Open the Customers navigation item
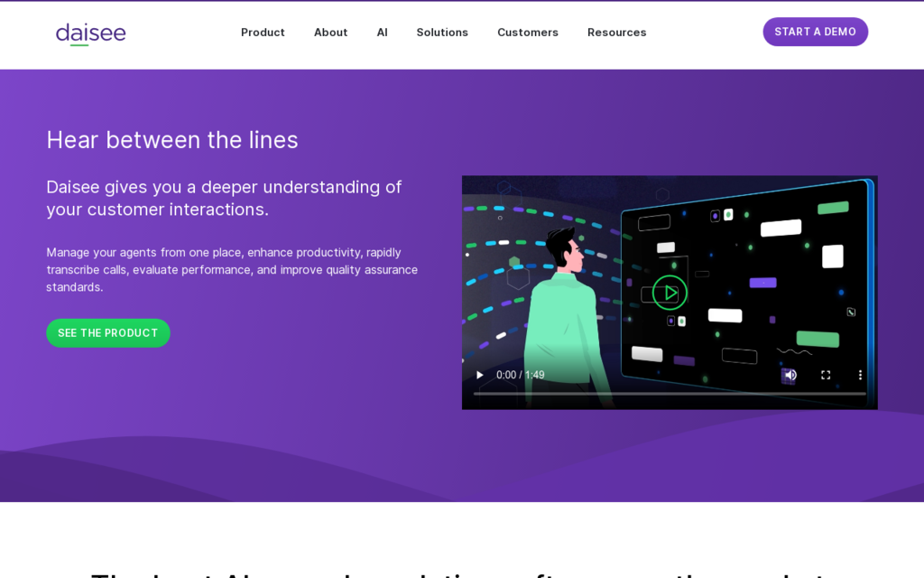Viewport: 924px width, 578px height. (527, 33)
